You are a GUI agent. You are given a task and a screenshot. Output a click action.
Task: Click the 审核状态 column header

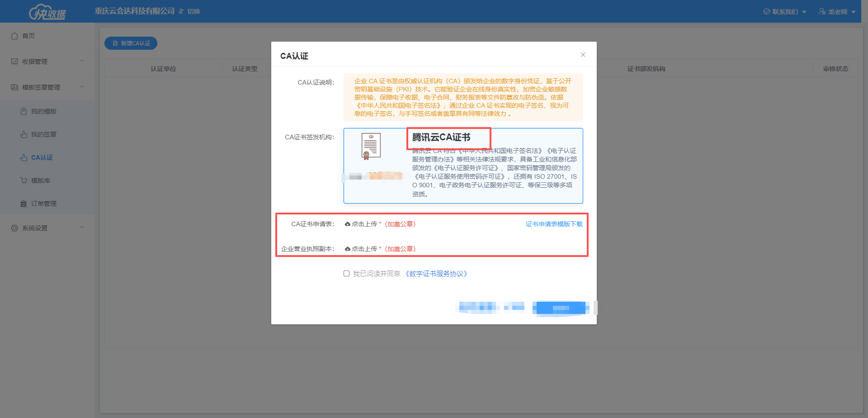pos(835,69)
